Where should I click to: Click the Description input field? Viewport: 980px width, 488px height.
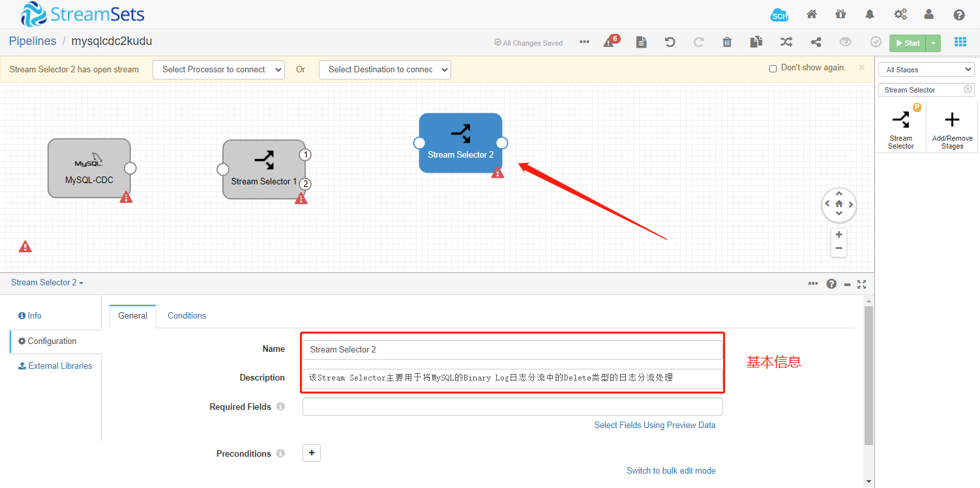pyautogui.click(x=512, y=378)
